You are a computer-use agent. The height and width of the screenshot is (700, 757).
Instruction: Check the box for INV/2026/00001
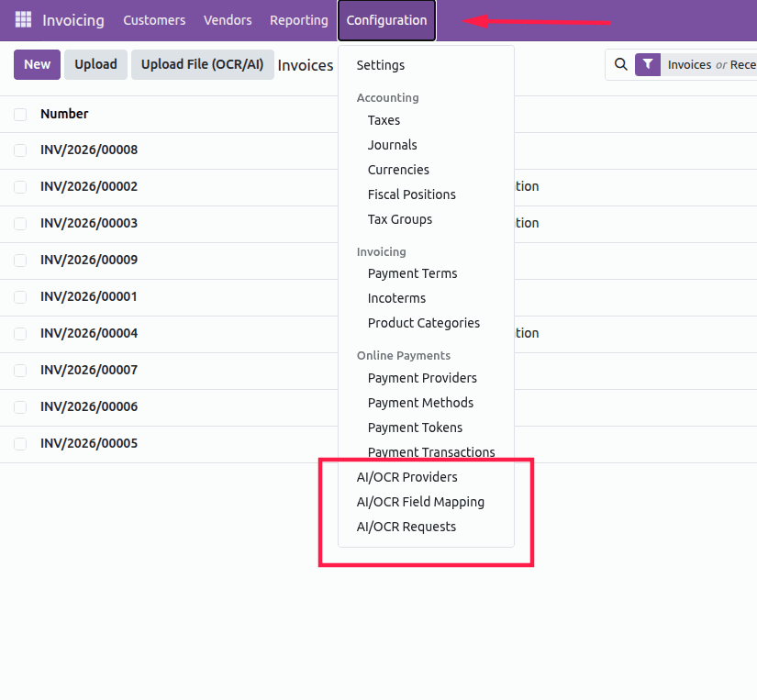tap(20, 297)
